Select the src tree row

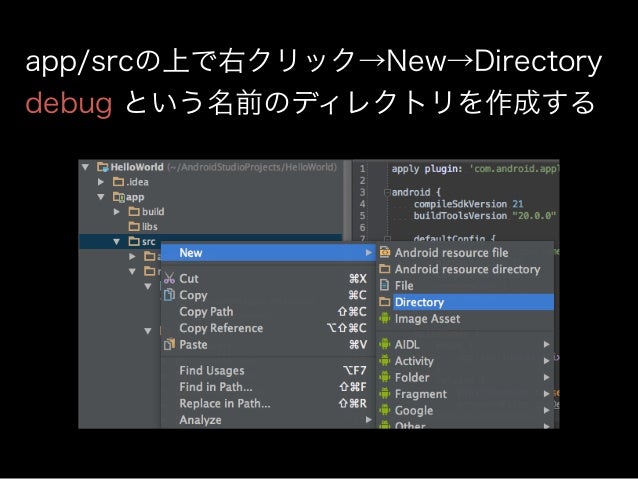(x=211, y=241)
